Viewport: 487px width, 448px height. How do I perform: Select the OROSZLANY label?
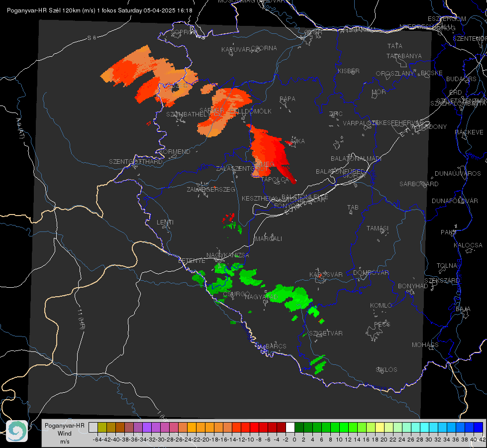click(395, 74)
